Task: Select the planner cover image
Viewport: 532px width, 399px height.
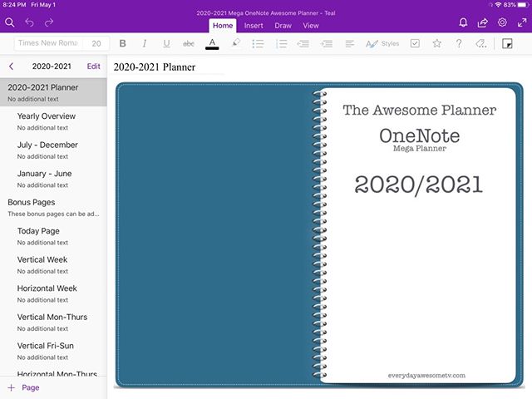Action: (x=319, y=234)
